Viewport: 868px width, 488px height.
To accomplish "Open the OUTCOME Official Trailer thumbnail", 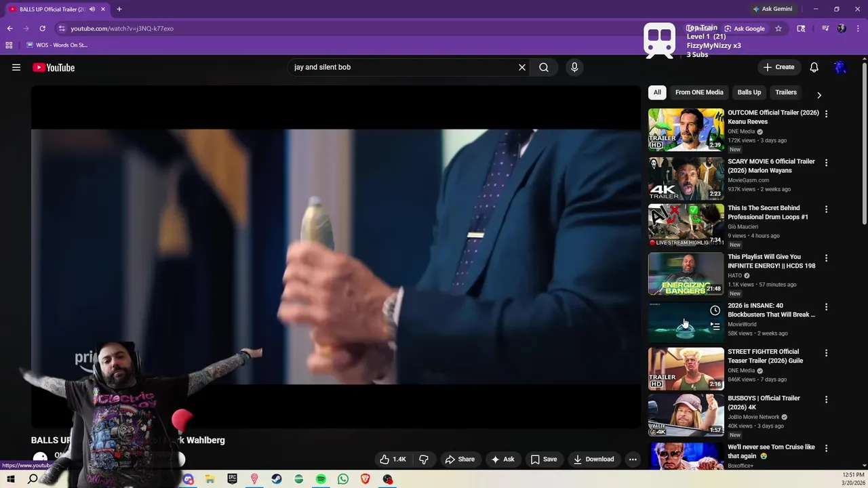I will coord(686,129).
